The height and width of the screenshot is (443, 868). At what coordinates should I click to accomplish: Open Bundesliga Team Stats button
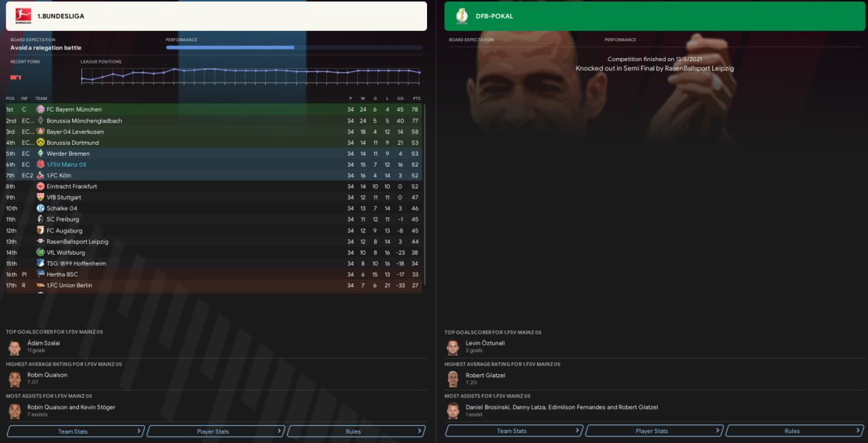tap(76, 431)
